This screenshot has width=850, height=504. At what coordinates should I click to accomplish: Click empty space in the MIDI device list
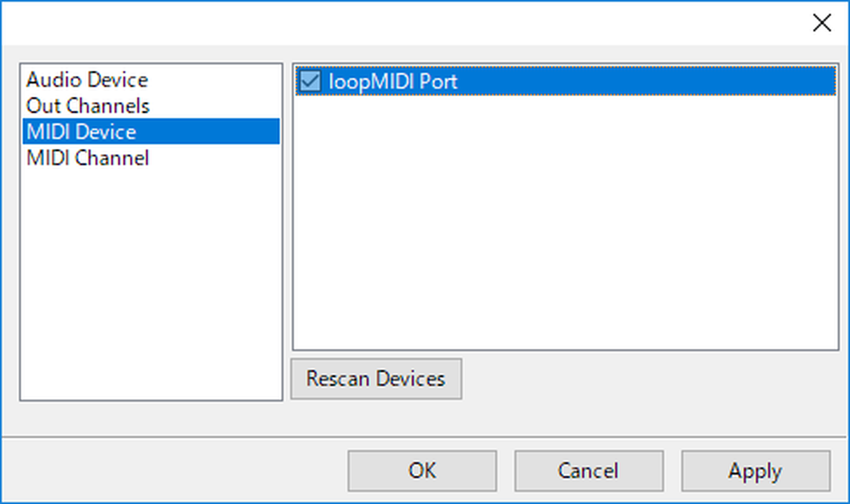tap(565, 227)
